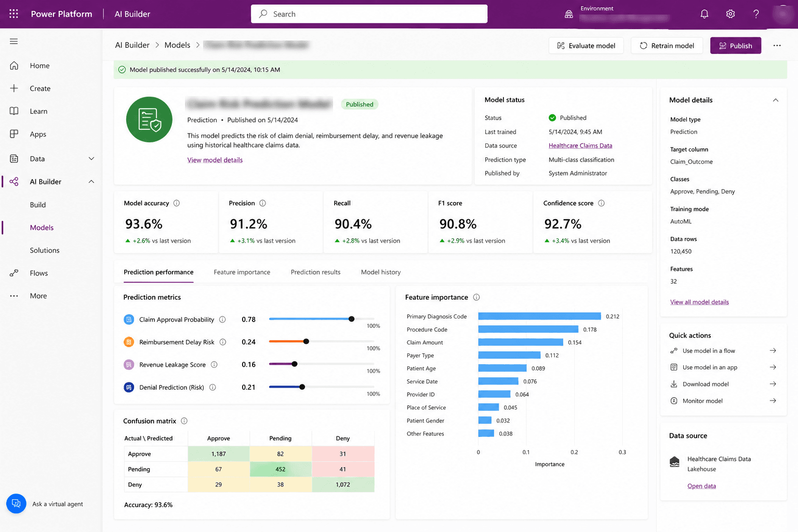The width and height of the screenshot is (798, 532).
Task: Collapse navigation with hamburger icon
Action: [14, 42]
